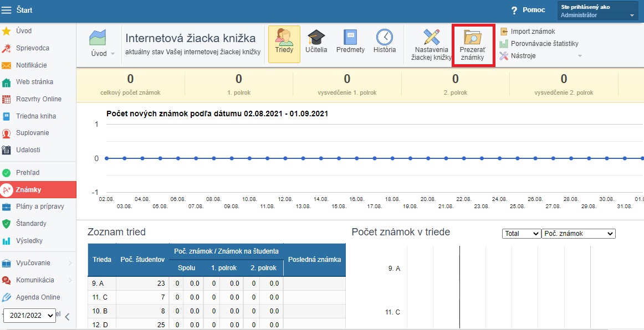The width and height of the screenshot is (644, 330).
Task: Open the Web stránka house icon
Action: tap(6, 82)
